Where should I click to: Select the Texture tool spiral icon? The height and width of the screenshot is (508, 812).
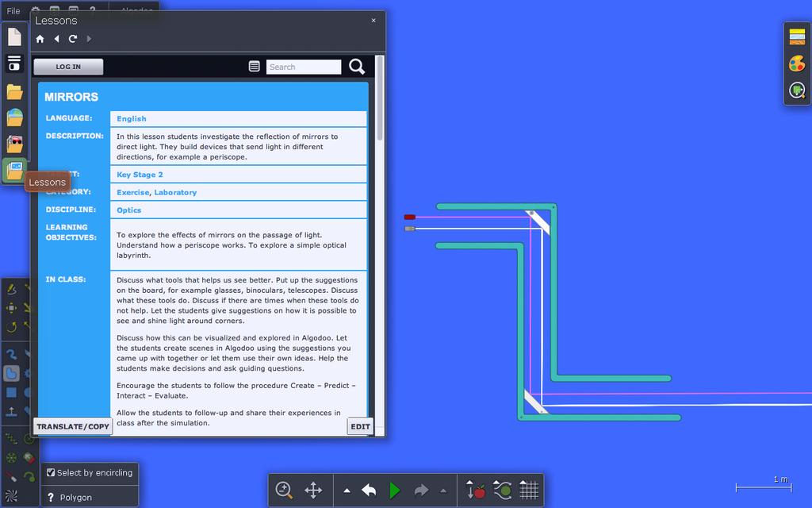(11, 496)
